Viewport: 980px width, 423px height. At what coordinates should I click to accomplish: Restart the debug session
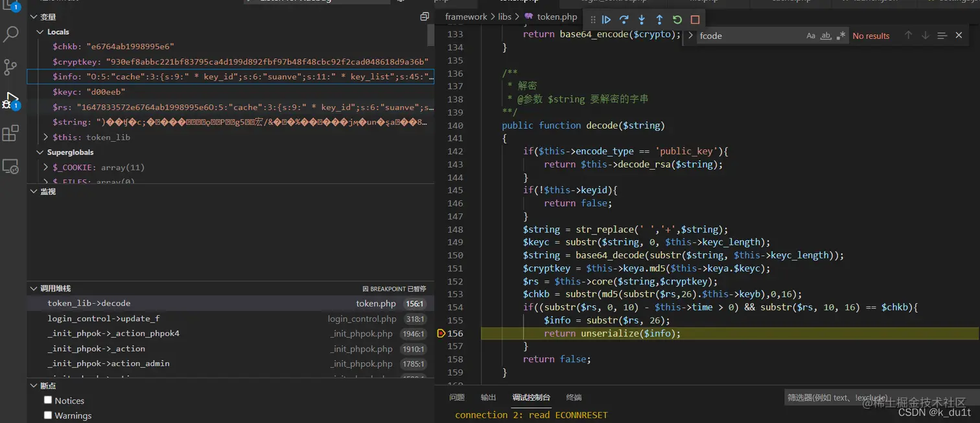pos(677,20)
